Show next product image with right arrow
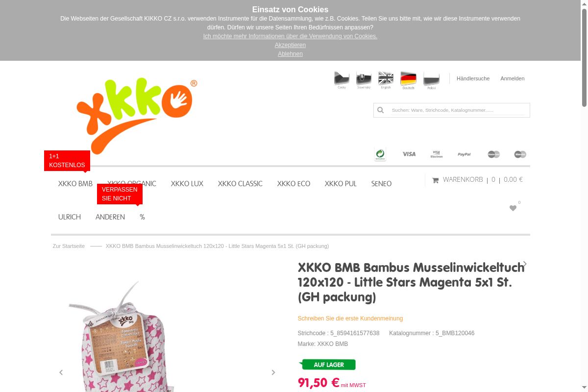 [273, 372]
